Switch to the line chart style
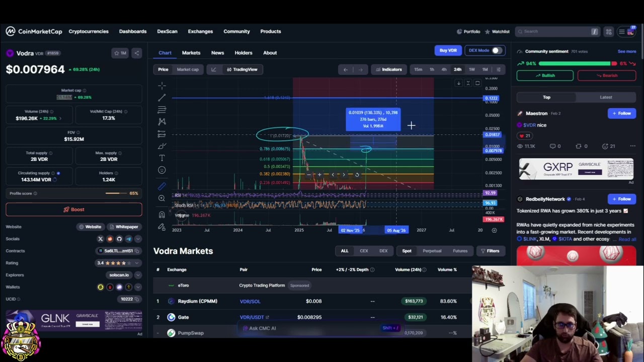 click(213, 69)
